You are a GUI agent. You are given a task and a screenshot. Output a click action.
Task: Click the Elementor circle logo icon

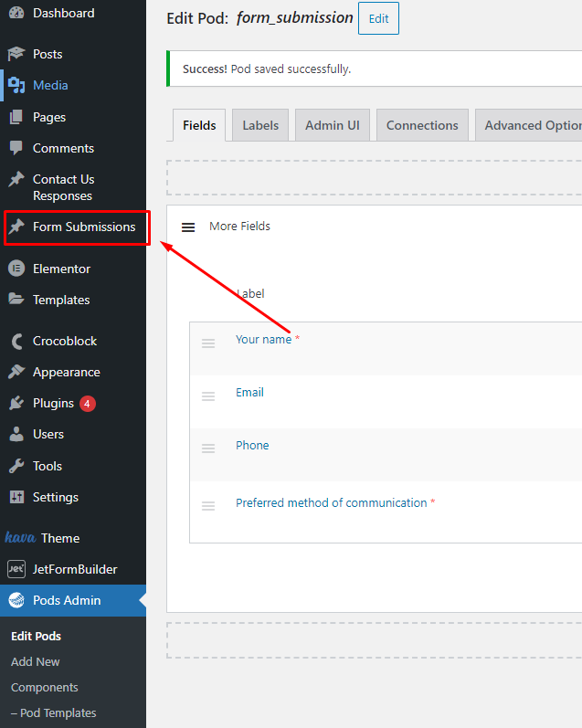pos(16,269)
